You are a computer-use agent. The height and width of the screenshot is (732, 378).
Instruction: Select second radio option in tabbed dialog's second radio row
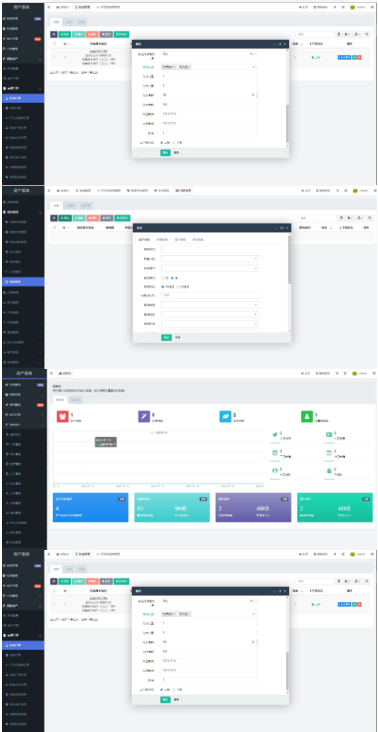pos(178,287)
